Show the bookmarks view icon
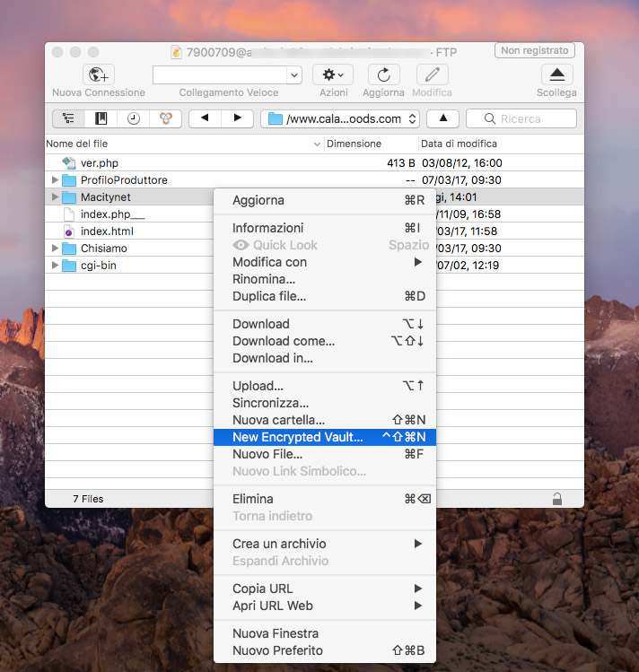Viewport: 639px width, 672px height. pos(101,118)
